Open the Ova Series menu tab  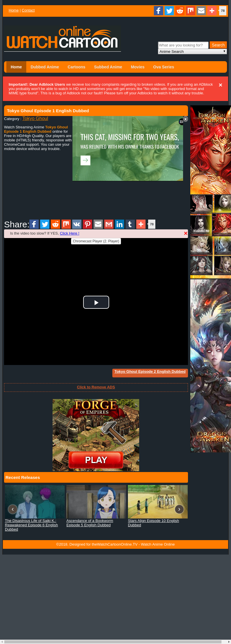click(163, 67)
